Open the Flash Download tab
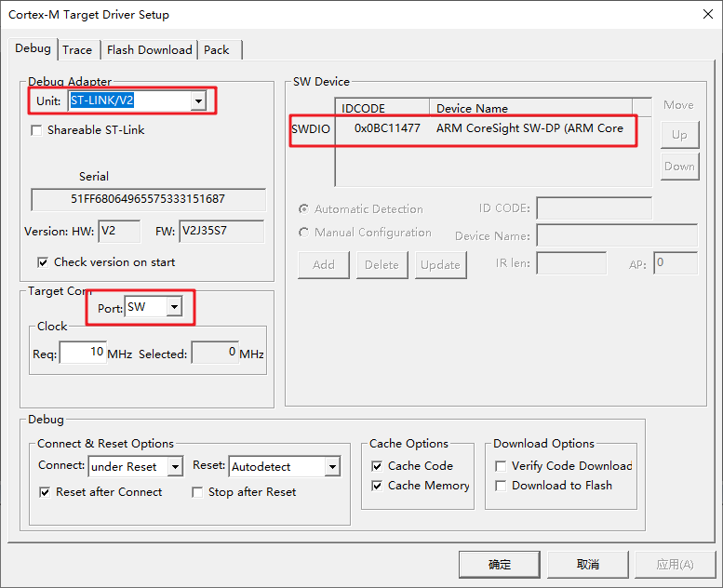Image resolution: width=723 pixels, height=588 pixels. pyautogui.click(x=149, y=50)
